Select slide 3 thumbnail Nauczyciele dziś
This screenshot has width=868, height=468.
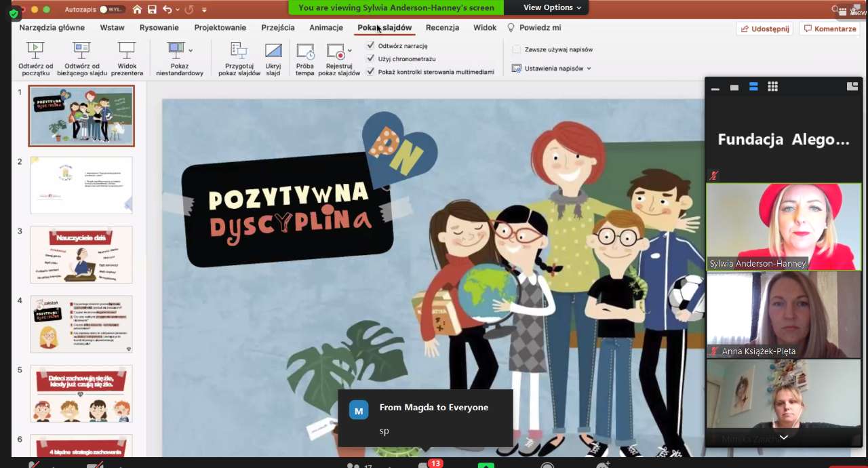click(81, 254)
